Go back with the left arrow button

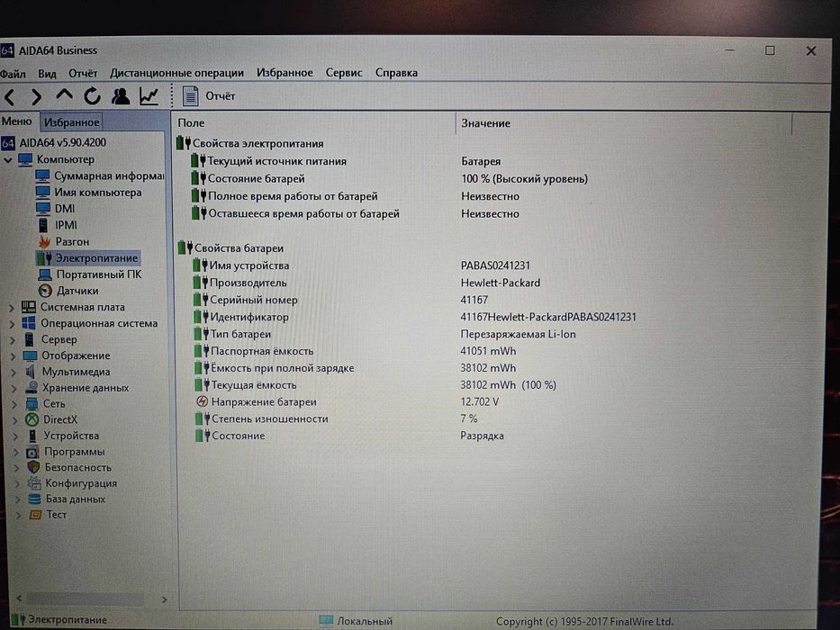10,97
